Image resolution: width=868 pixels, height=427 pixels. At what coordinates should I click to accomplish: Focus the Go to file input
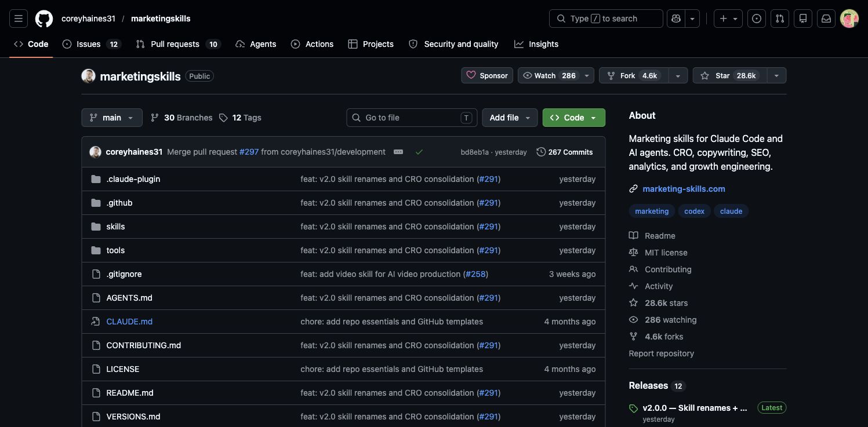412,118
